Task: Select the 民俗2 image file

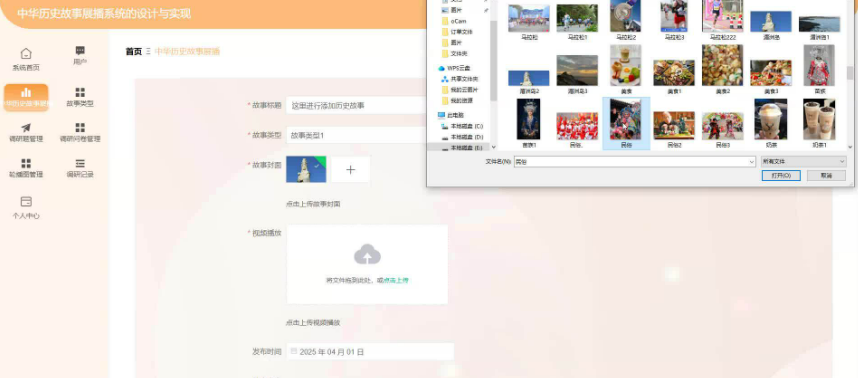Action: (674, 130)
